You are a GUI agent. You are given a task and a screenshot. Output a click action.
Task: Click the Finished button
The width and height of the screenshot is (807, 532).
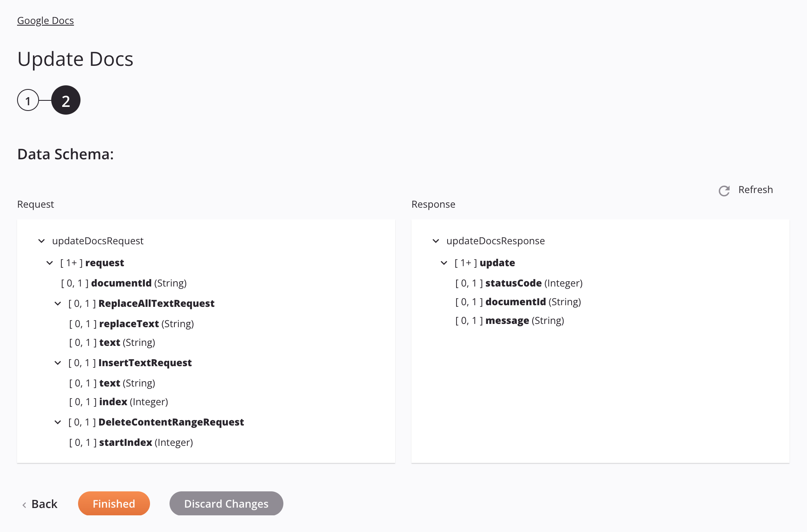[114, 503]
